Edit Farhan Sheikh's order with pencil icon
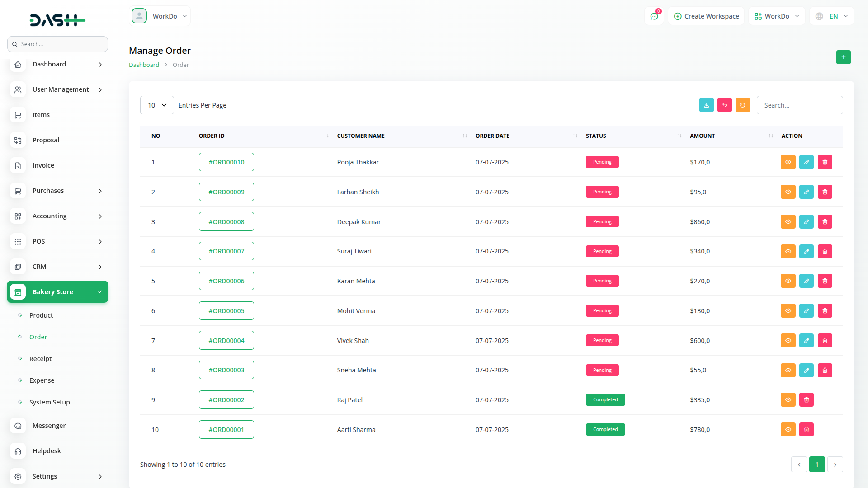Image resolution: width=868 pixels, height=488 pixels. 806,192
